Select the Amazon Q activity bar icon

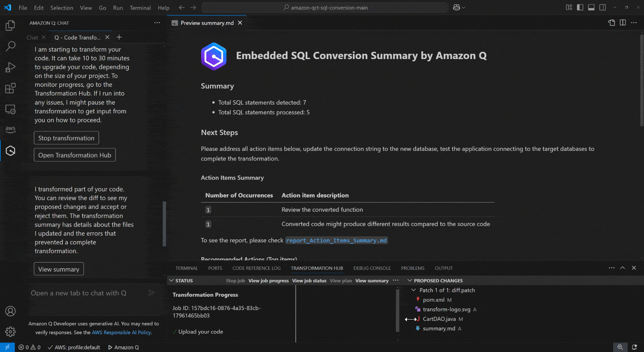tap(10, 151)
